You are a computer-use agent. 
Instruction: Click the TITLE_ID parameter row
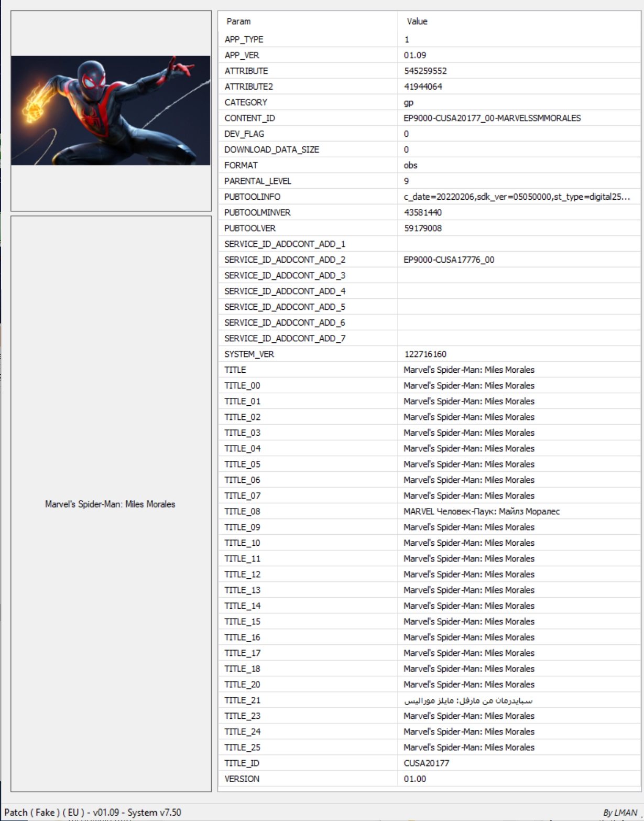tap(242, 763)
